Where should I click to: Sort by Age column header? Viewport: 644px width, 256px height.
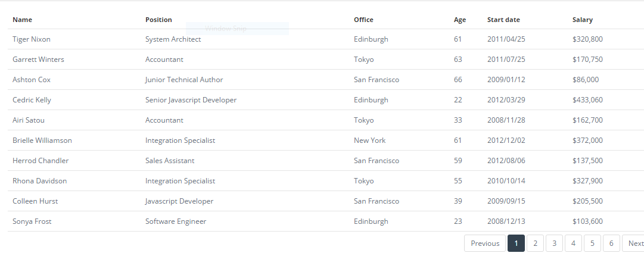tap(459, 20)
